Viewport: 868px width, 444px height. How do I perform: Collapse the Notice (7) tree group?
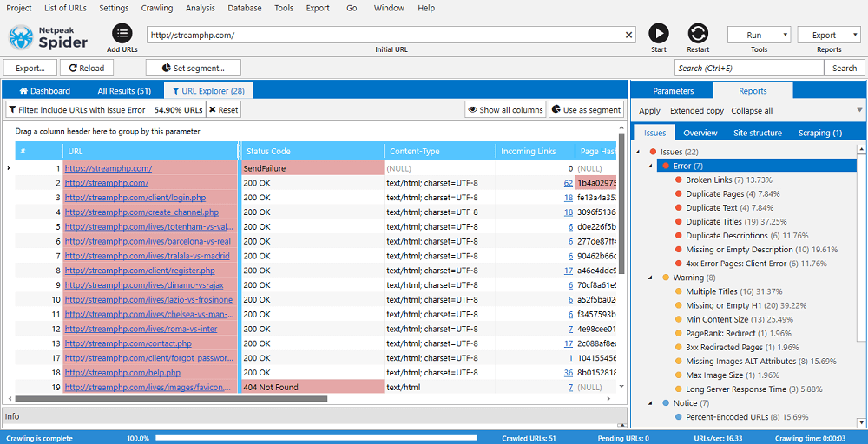click(650, 403)
